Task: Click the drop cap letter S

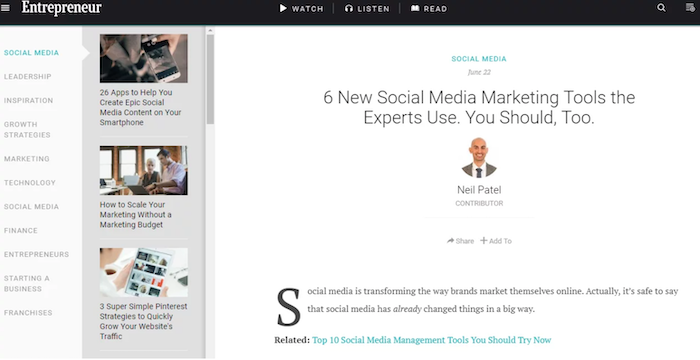Action: point(289,307)
